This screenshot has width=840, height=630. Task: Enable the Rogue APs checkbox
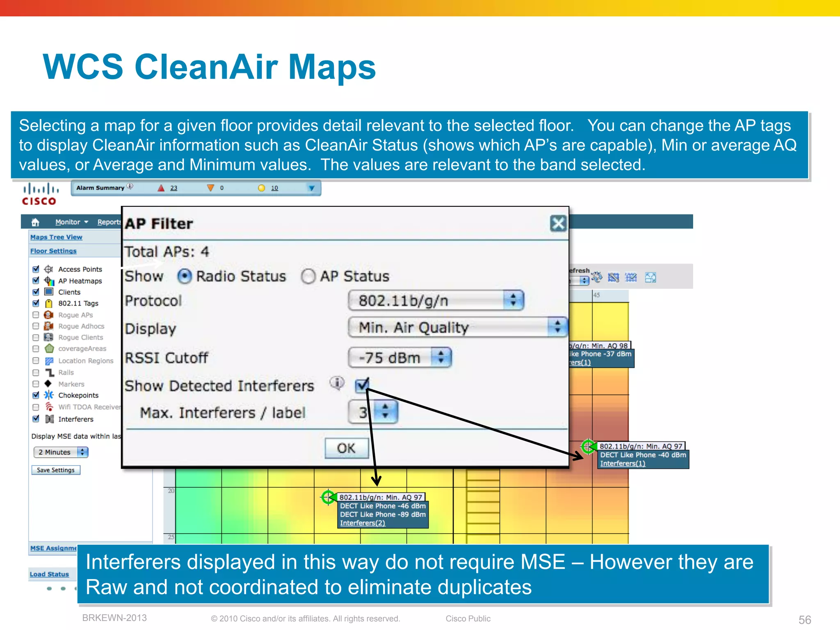click(x=36, y=315)
